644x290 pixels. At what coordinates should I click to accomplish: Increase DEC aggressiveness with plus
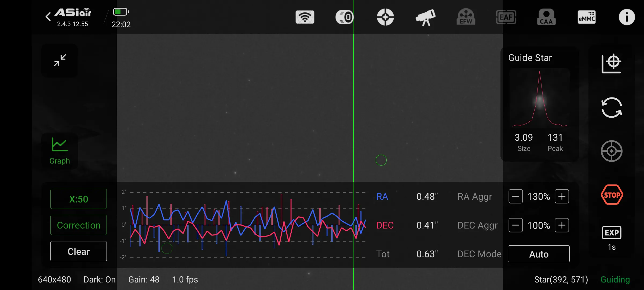coord(562,225)
